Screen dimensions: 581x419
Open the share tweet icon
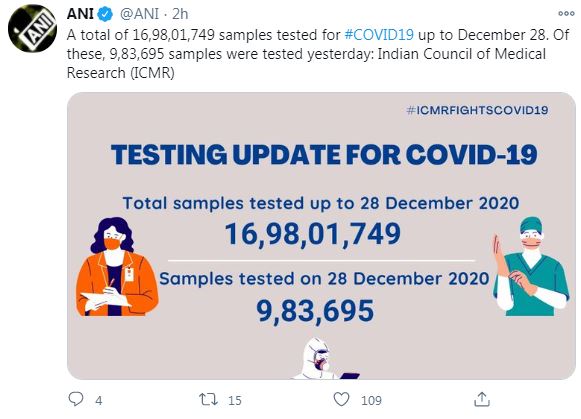click(x=482, y=399)
